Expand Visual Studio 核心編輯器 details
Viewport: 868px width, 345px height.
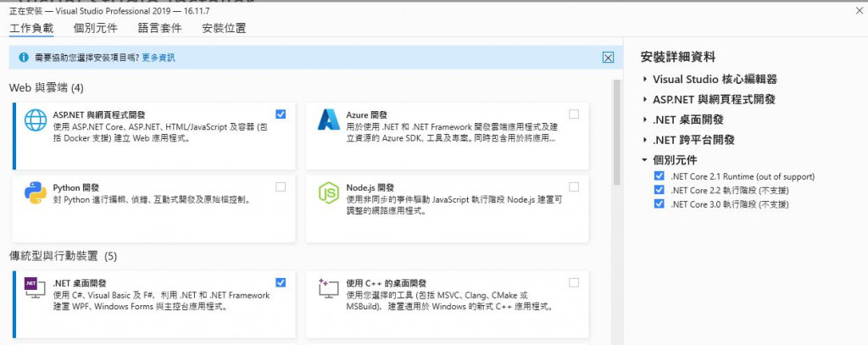coord(645,79)
